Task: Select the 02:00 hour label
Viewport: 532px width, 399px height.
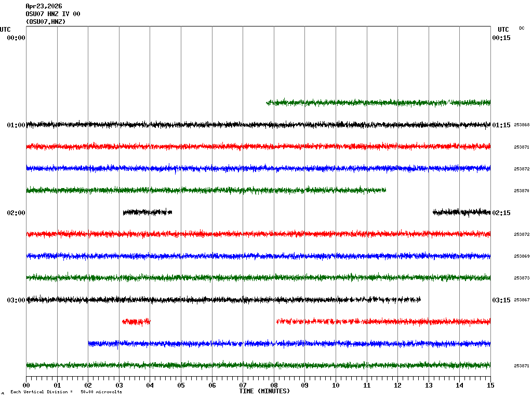Action: (x=16, y=213)
